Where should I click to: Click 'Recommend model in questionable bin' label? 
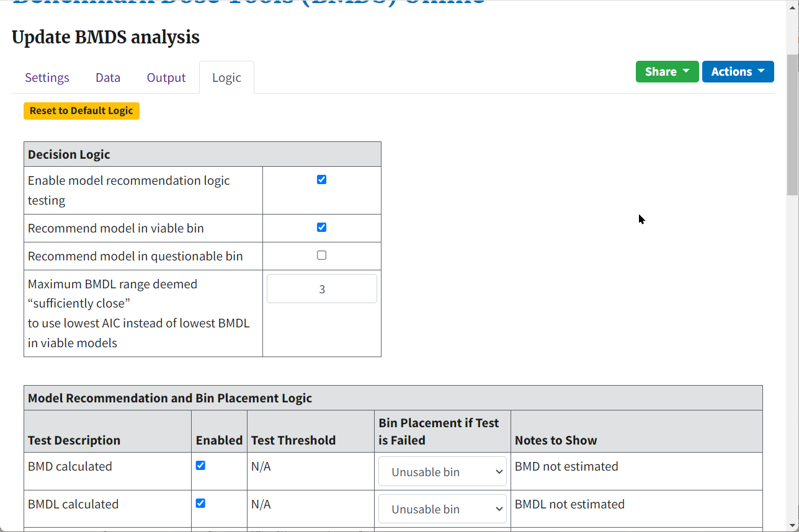click(135, 256)
